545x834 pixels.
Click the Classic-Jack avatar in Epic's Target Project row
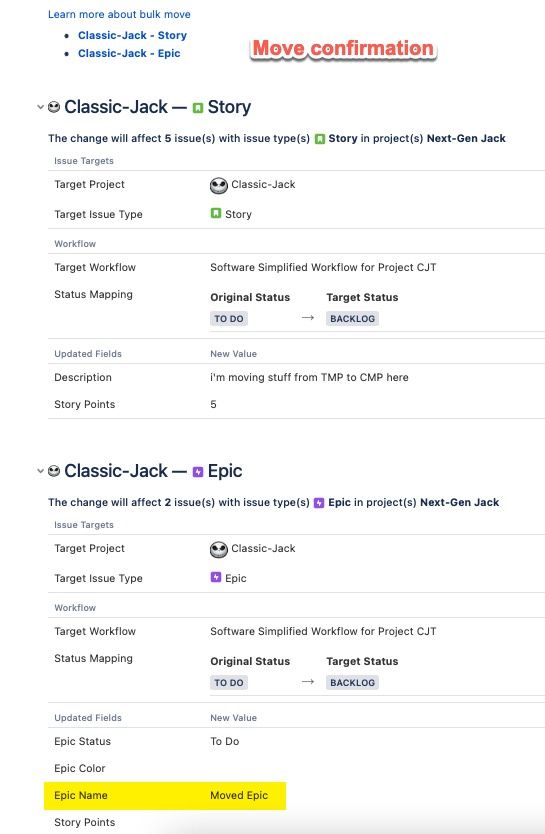point(219,549)
